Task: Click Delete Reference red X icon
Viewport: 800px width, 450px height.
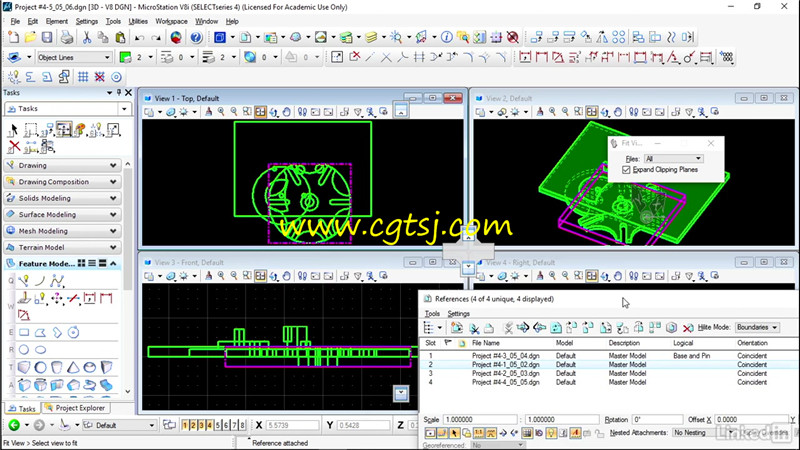Action: (688, 328)
